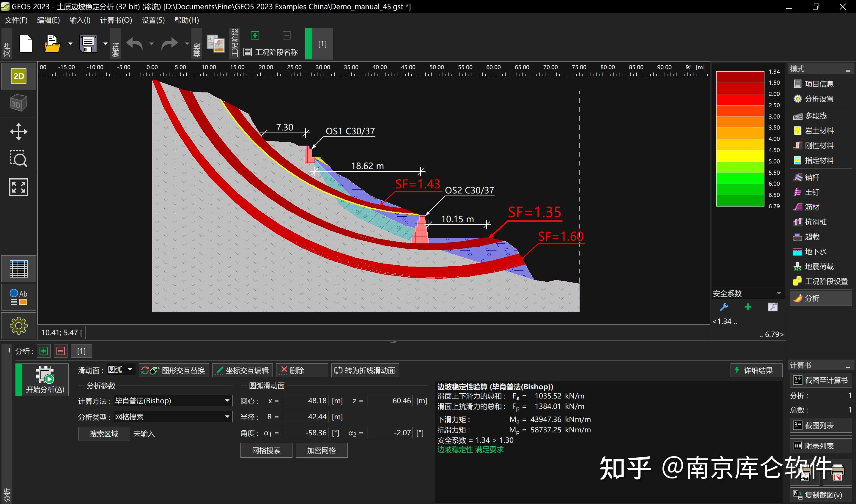The width and height of the screenshot is (856, 504).
Task: Expand the 分析类型 网格搜索 dropdown
Action: click(x=173, y=416)
